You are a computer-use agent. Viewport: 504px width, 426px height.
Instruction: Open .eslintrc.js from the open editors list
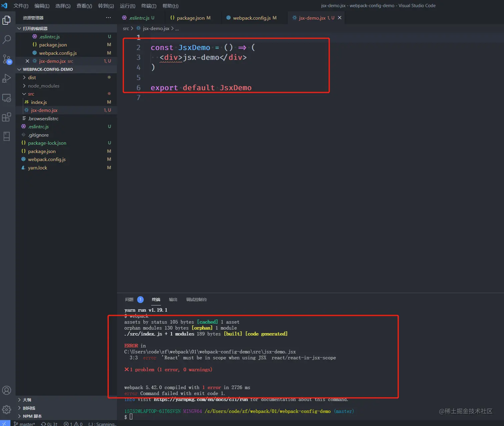click(66, 37)
